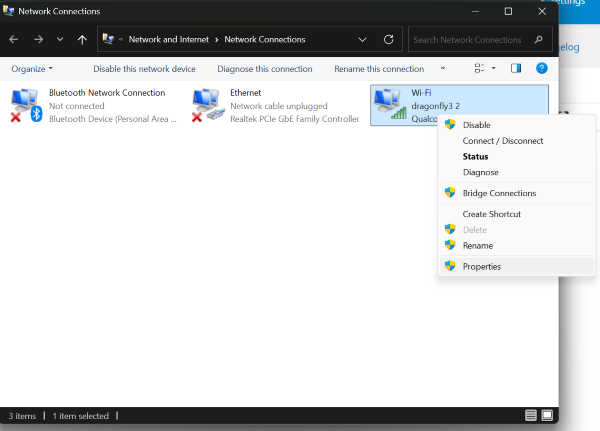Refresh the Network Connections folder
This screenshot has width=600, height=431.
[x=389, y=40]
